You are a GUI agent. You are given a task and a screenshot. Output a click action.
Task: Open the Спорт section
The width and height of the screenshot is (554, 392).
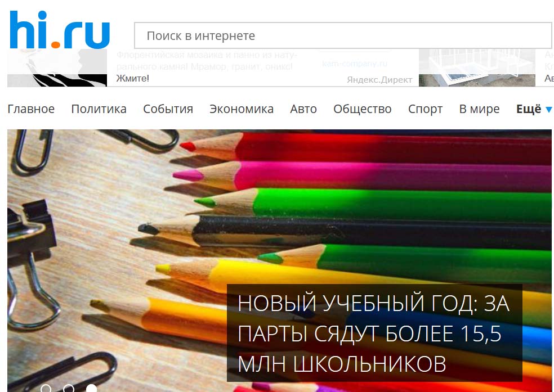click(426, 109)
